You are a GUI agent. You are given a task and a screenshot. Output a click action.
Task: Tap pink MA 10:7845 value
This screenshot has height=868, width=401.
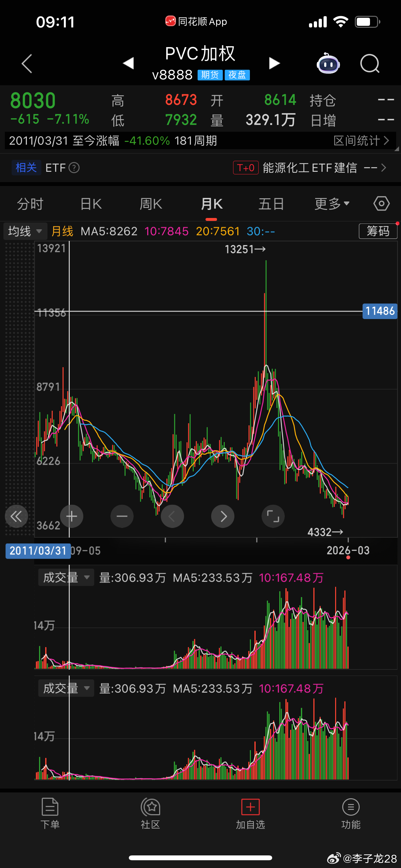167,231
